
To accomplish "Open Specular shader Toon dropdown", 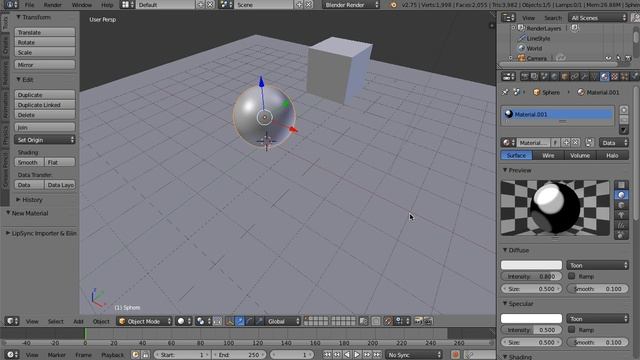I will 598,319.
